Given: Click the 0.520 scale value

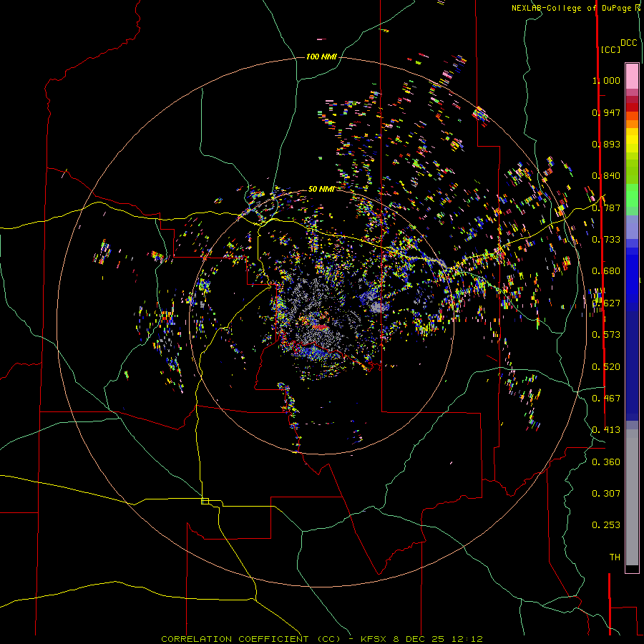Looking at the screenshot, I should tap(606, 367).
